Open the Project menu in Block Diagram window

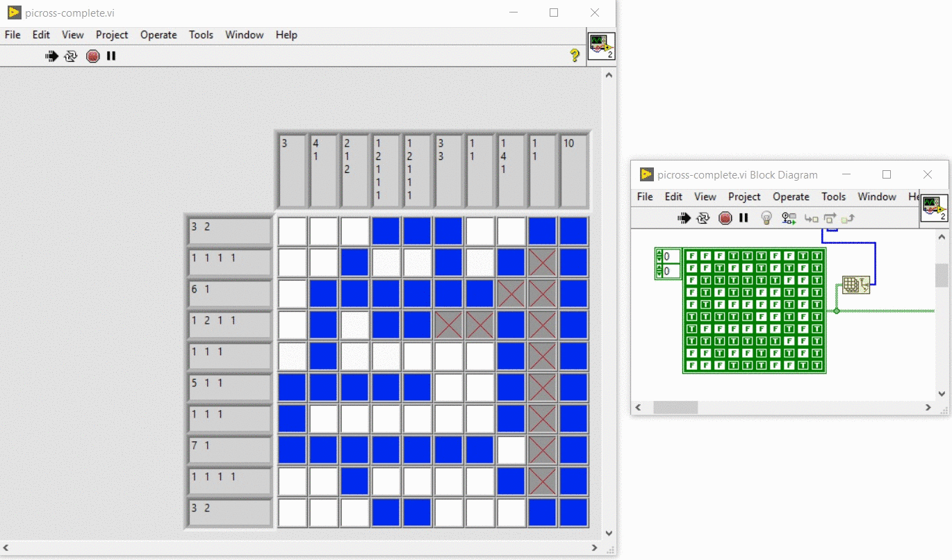[x=744, y=197]
